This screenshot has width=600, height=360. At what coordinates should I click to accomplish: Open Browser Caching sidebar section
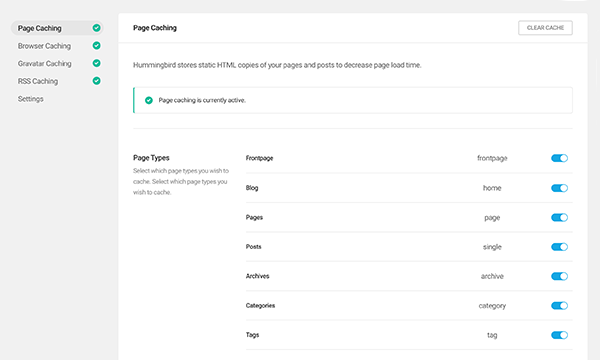tap(44, 46)
